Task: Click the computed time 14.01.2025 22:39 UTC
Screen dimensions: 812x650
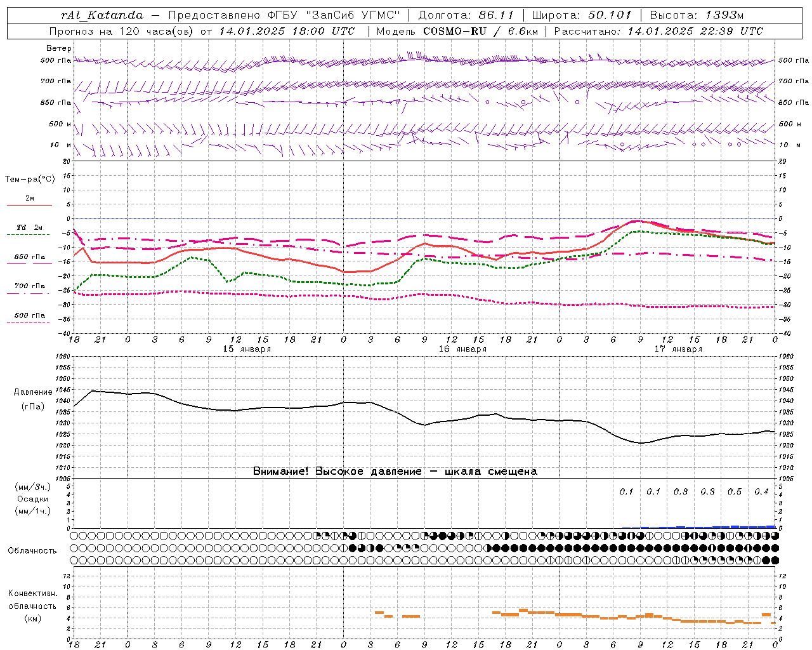Action: click(695, 31)
